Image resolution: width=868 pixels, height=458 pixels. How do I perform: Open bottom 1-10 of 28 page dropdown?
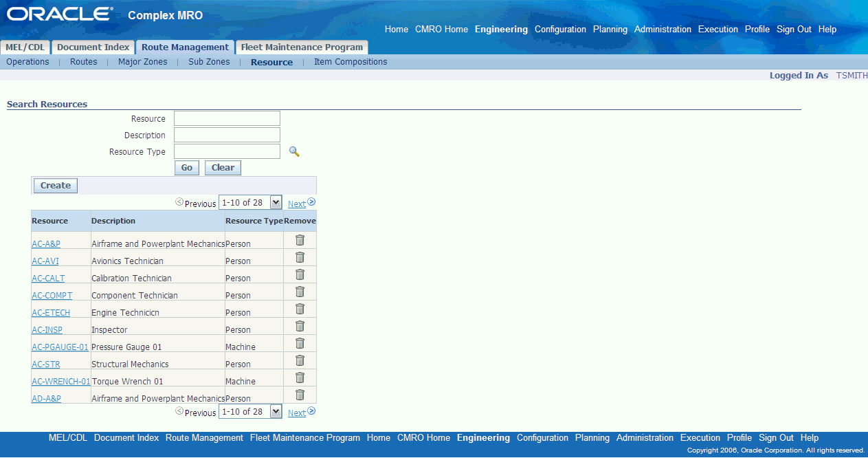(250, 411)
